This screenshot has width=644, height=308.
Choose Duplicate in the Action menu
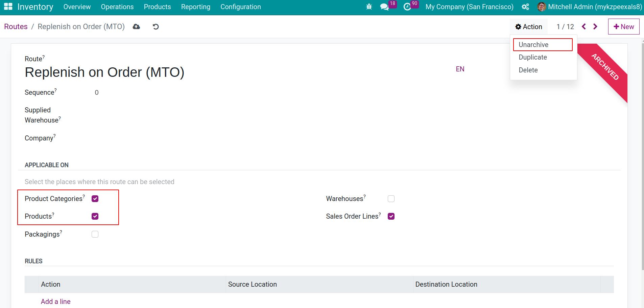pyautogui.click(x=543, y=57)
